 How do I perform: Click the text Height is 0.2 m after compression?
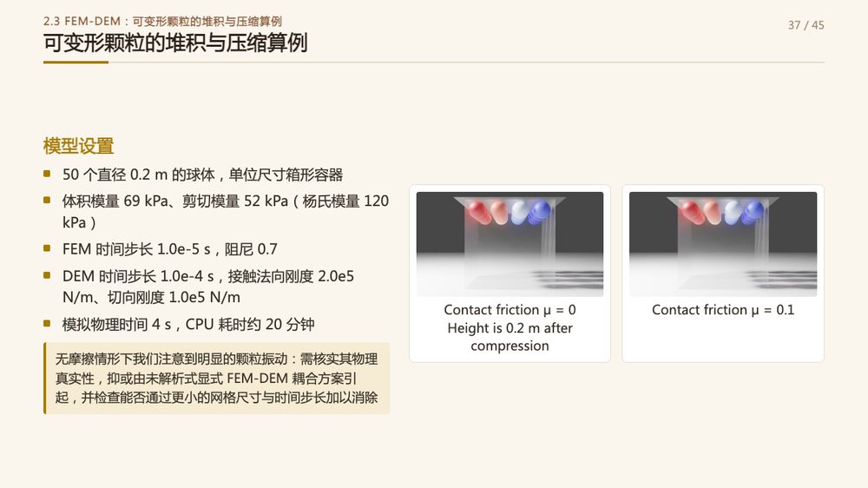510,337
